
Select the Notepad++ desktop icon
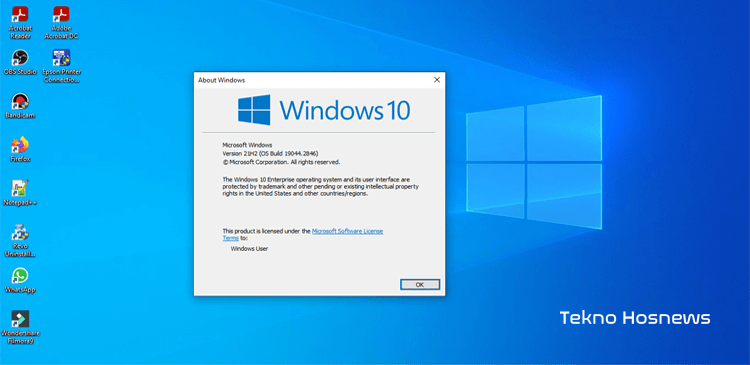click(20, 193)
